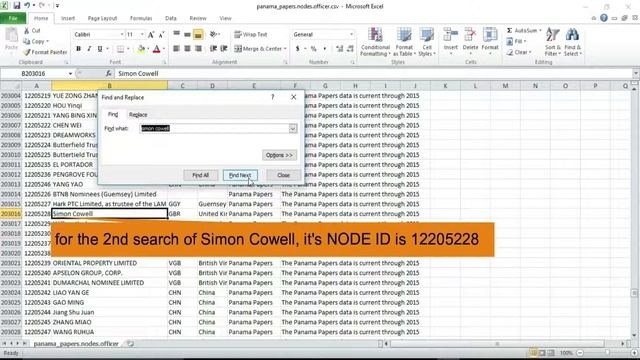Open Cell Styles gallery
Viewport: 640px width, 360px height.
tap(427, 42)
